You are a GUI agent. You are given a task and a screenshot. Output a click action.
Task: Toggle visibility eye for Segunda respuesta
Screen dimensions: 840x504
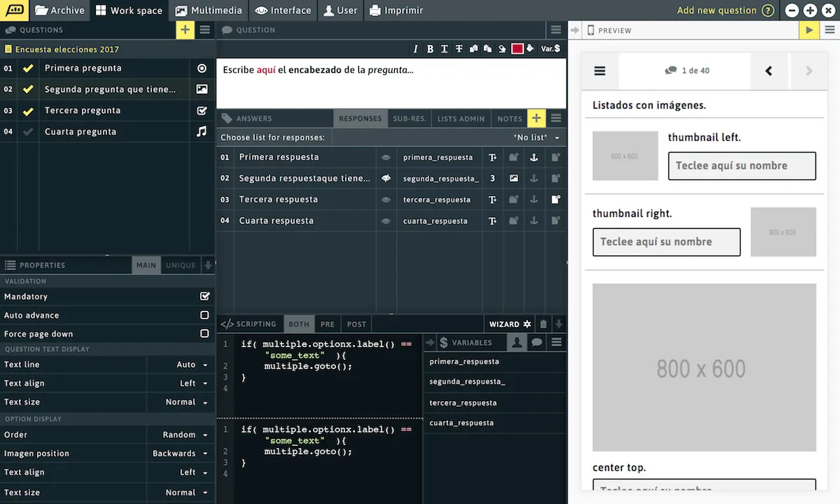point(386,178)
